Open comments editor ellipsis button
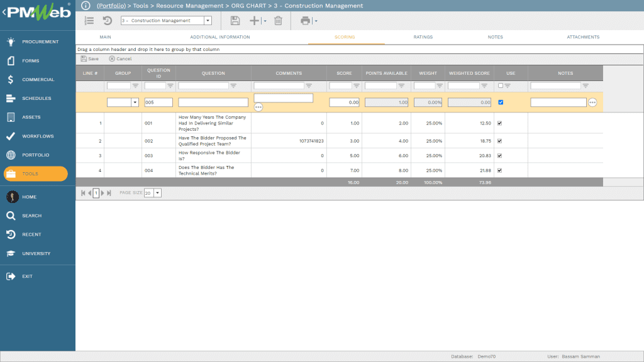This screenshot has height=362, width=644. point(258,107)
